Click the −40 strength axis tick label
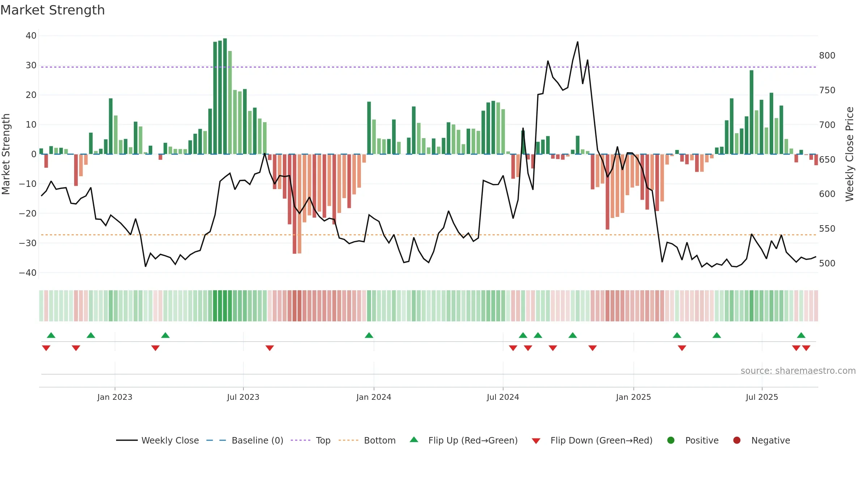 (x=28, y=273)
